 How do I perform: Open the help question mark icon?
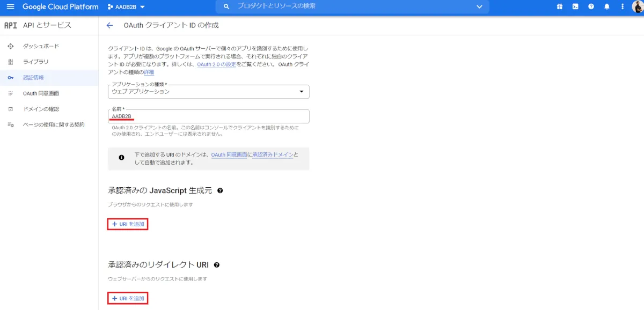coord(591,6)
